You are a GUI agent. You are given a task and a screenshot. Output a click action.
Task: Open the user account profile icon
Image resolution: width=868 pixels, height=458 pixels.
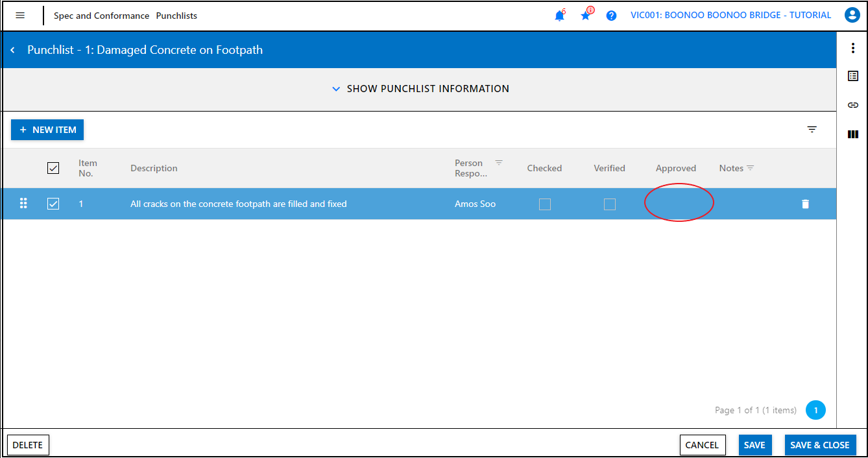pos(852,16)
